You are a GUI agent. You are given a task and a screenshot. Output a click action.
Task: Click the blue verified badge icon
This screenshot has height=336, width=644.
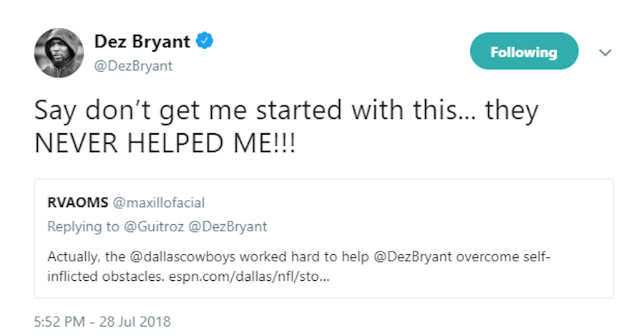click(x=205, y=42)
